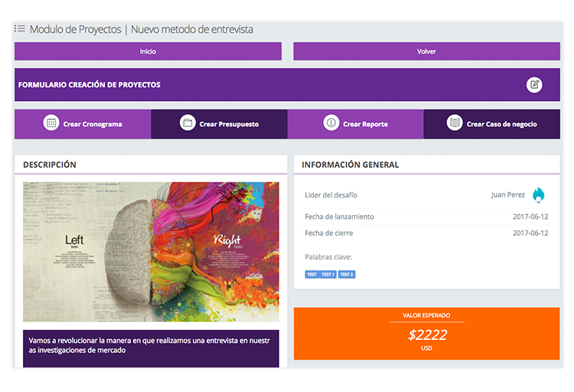Screen dimensions: 574x392
Task: Open the hamburger list menu icon
Action: [20, 28]
